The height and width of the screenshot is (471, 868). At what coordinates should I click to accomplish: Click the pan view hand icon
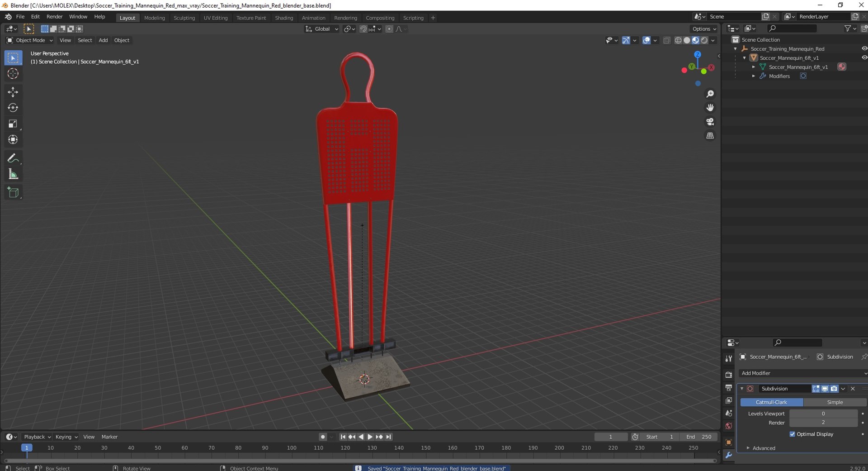tap(710, 108)
